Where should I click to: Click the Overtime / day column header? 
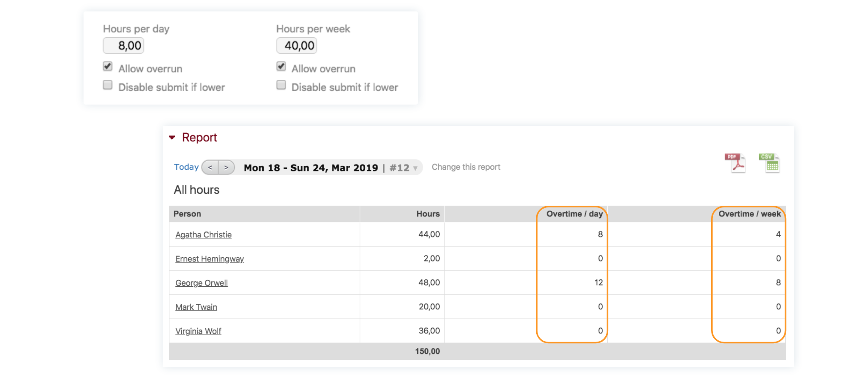574,214
